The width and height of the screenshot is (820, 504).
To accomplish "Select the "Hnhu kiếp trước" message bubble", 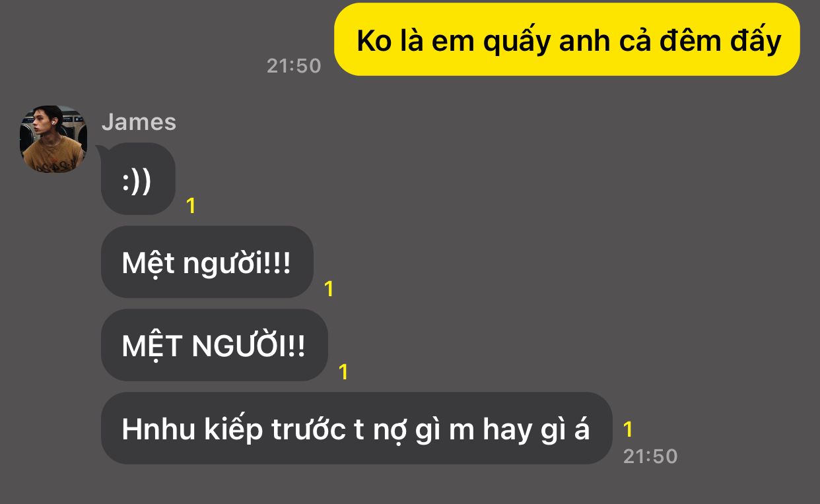I will pos(357,428).
